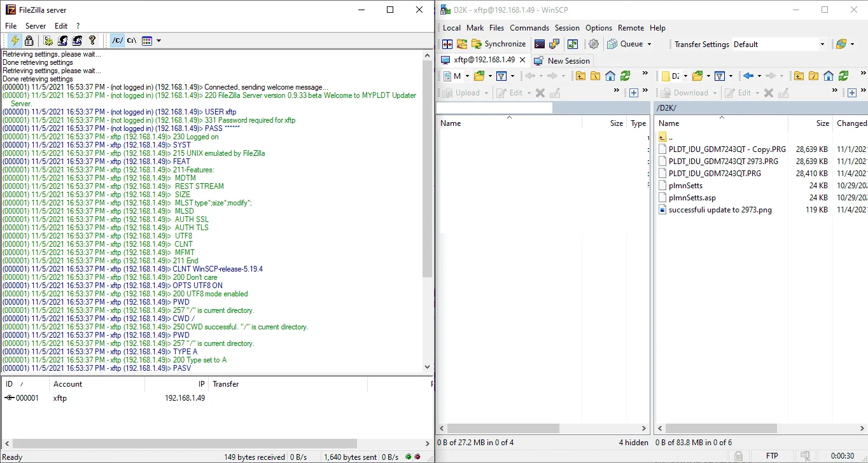This screenshot has height=463, width=868.
Task: Select FileZilla connection 000001 xftp row
Action: tap(105, 398)
